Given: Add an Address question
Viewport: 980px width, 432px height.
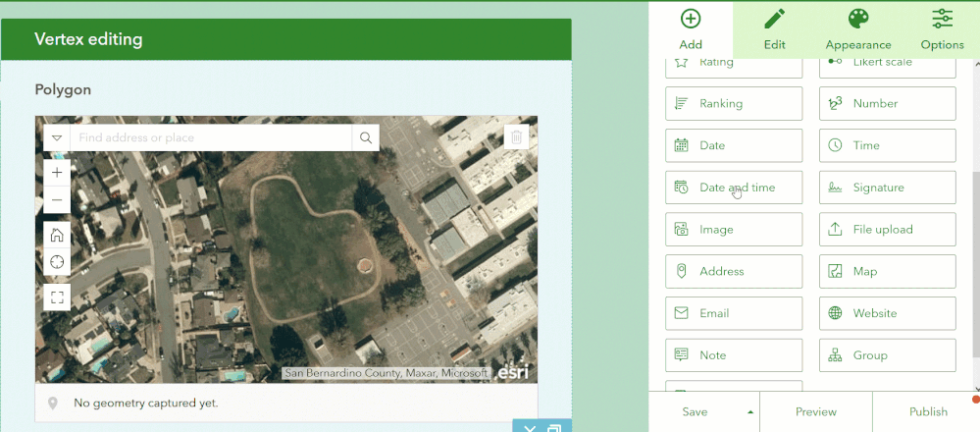Looking at the screenshot, I should pos(734,271).
